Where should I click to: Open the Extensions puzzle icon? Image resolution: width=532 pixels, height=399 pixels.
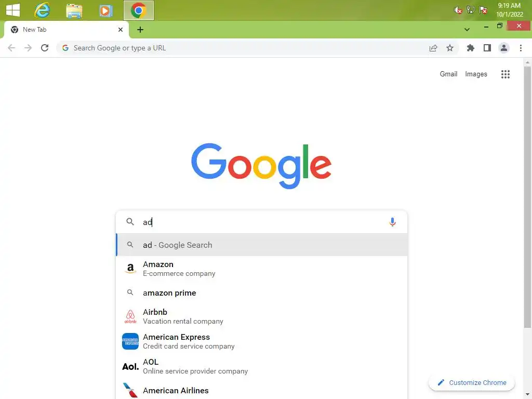point(470,48)
